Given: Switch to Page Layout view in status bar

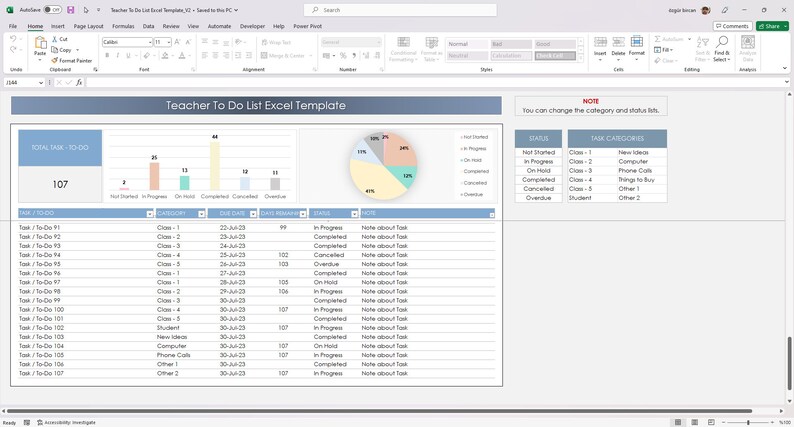Looking at the screenshot, I should (x=695, y=422).
